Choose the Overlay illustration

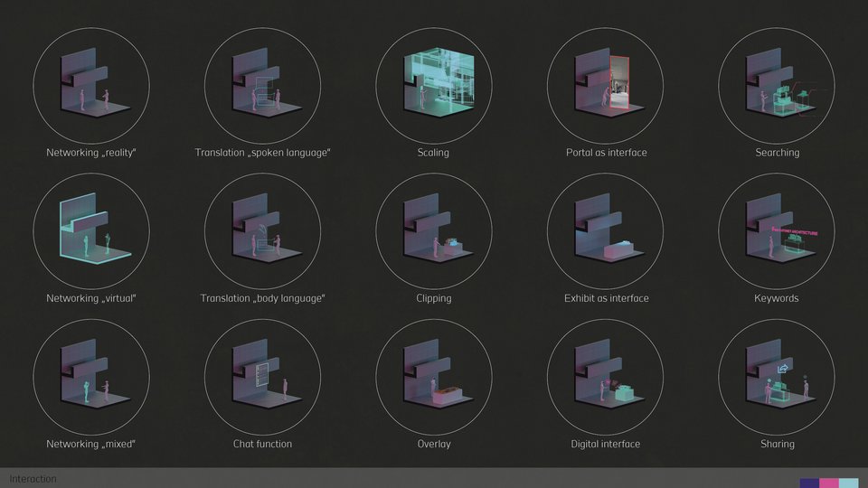tap(434, 378)
